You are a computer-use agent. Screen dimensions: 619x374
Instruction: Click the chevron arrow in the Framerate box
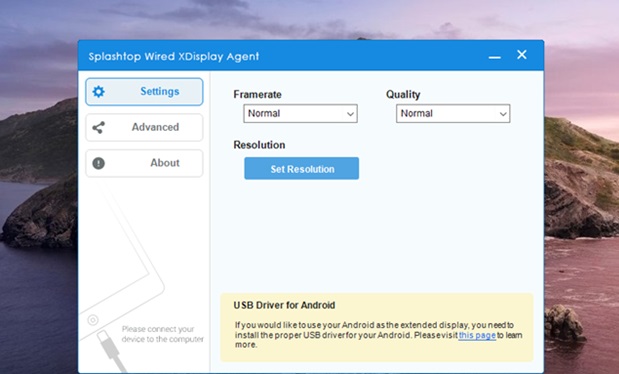pos(350,114)
